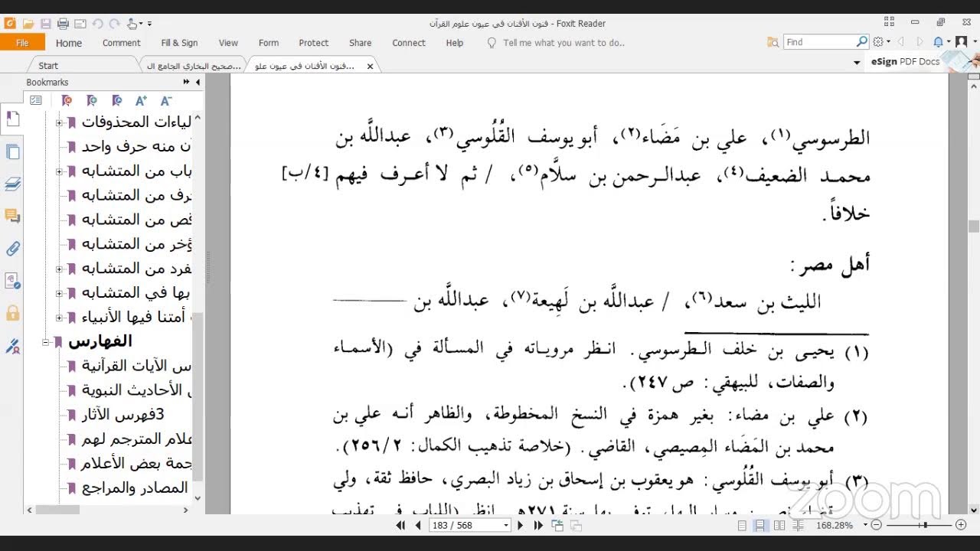The height and width of the screenshot is (551, 980).
Task: Expand the لياءات المحذوفات bookmark
Action: [x=60, y=122]
